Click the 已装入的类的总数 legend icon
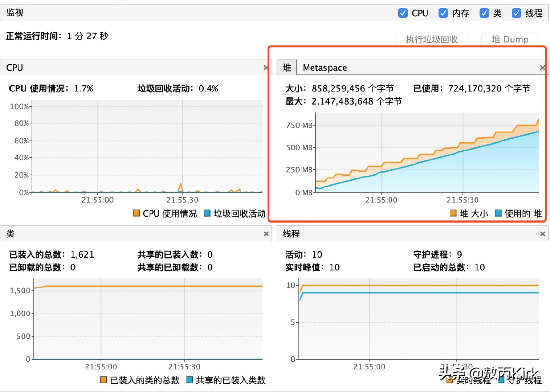This screenshot has width=550, height=392. pos(103,380)
